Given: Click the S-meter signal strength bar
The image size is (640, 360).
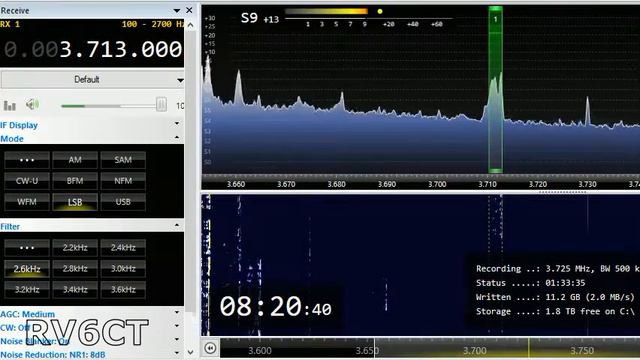Looking at the screenshot, I should (327, 11).
